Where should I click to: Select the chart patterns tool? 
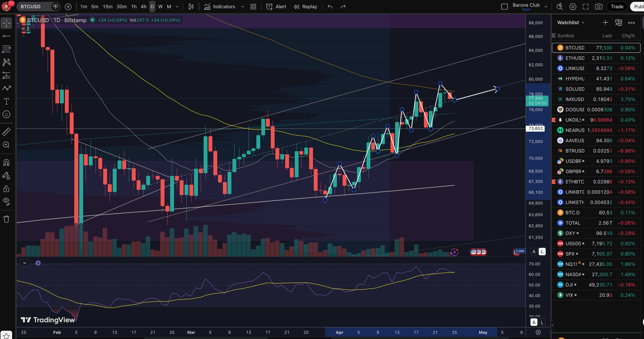coord(6,62)
